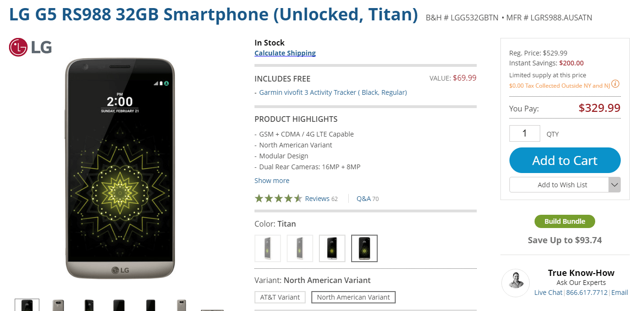
Task: Click the expert avatar icon
Action: click(x=515, y=283)
